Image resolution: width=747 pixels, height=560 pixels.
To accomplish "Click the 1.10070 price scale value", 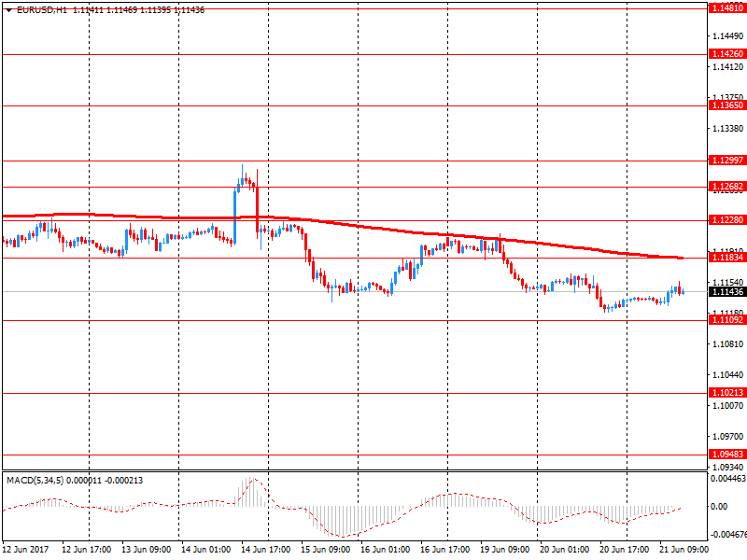I will [727, 406].
